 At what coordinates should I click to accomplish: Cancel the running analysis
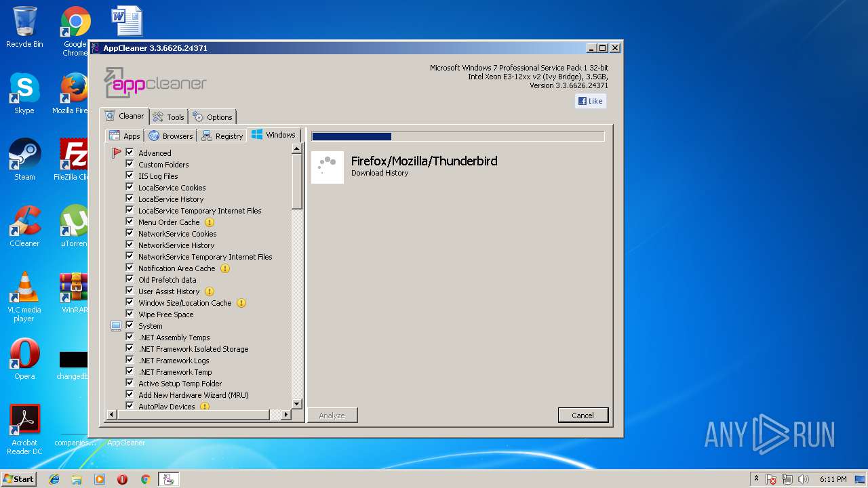583,415
